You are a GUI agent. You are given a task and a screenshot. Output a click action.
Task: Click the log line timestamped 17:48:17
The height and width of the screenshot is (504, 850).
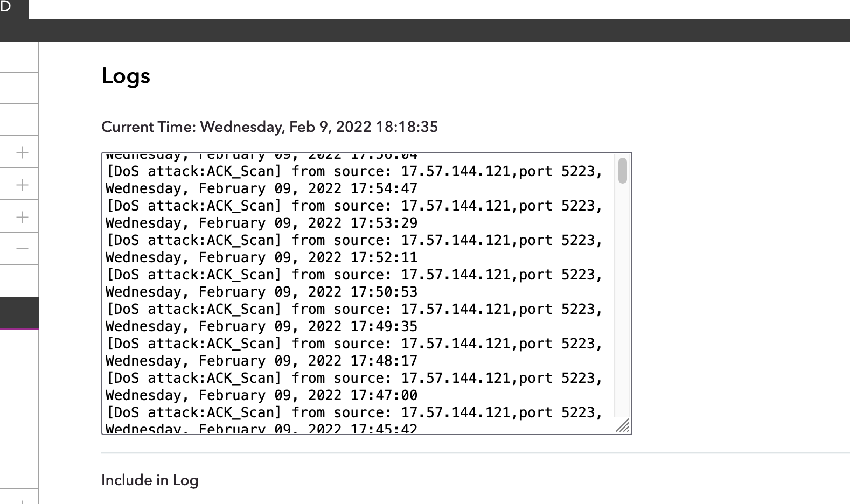click(261, 361)
